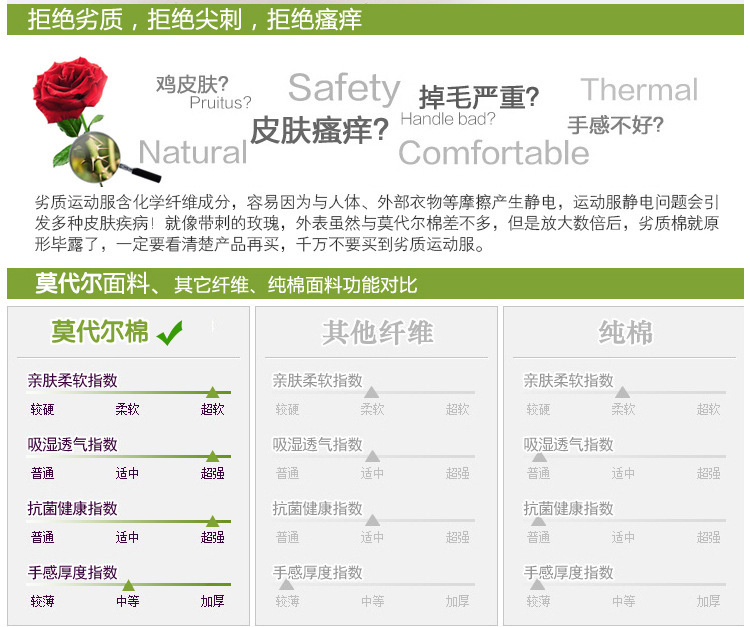Click gray triangle on 纯棉 抗菌健康指数 slider

(538, 520)
